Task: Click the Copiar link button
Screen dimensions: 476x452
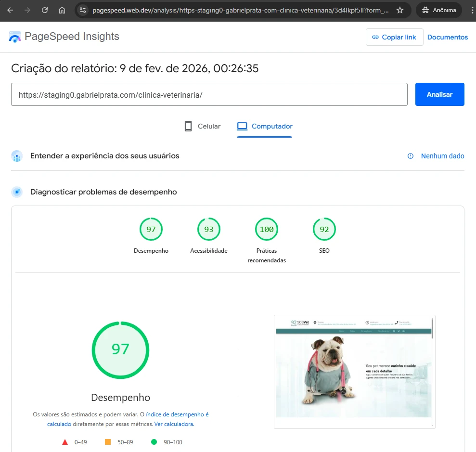Action: pos(394,37)
